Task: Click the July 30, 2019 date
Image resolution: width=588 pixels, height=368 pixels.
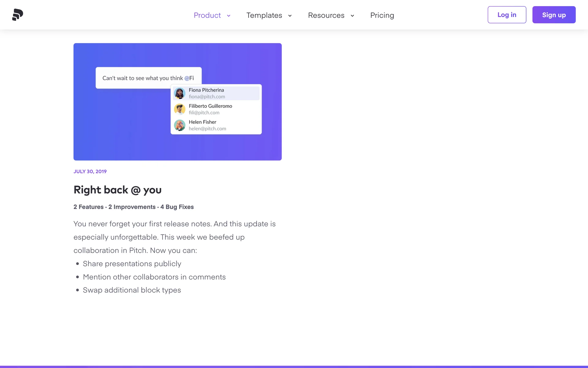Action: (x=90, y=171)
